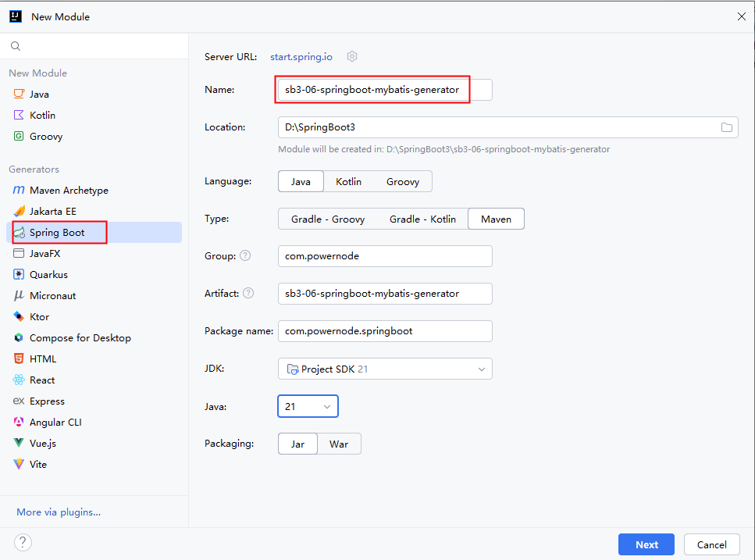Viewport: 755px width, 560px height.
Task: Click the Server URL settings gear icon
Action: [352, 56]
